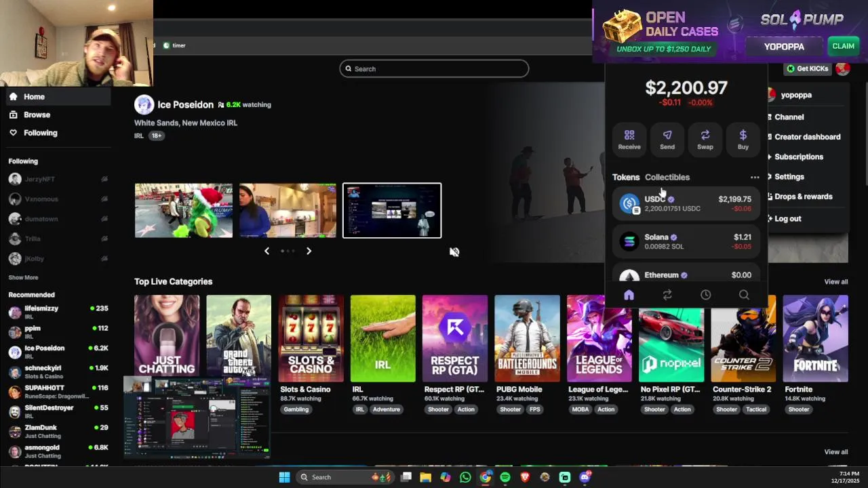Click the green CLAIM button in banner

[x=843, y=46]
